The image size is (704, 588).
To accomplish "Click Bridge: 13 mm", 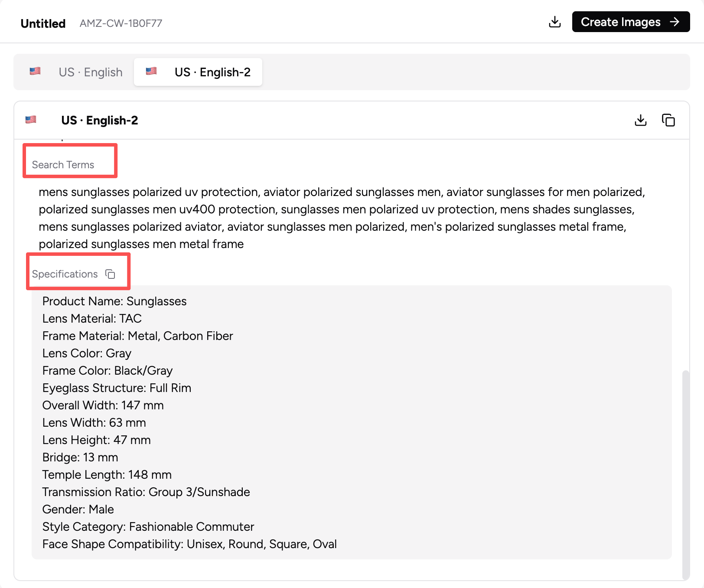I will (80, 457).
